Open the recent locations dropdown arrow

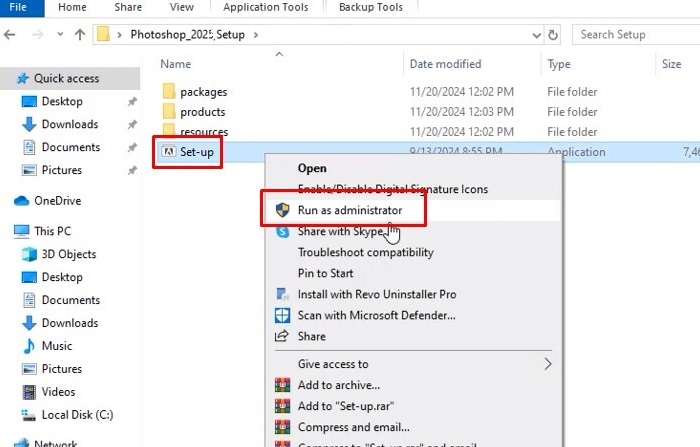[60, 34]
